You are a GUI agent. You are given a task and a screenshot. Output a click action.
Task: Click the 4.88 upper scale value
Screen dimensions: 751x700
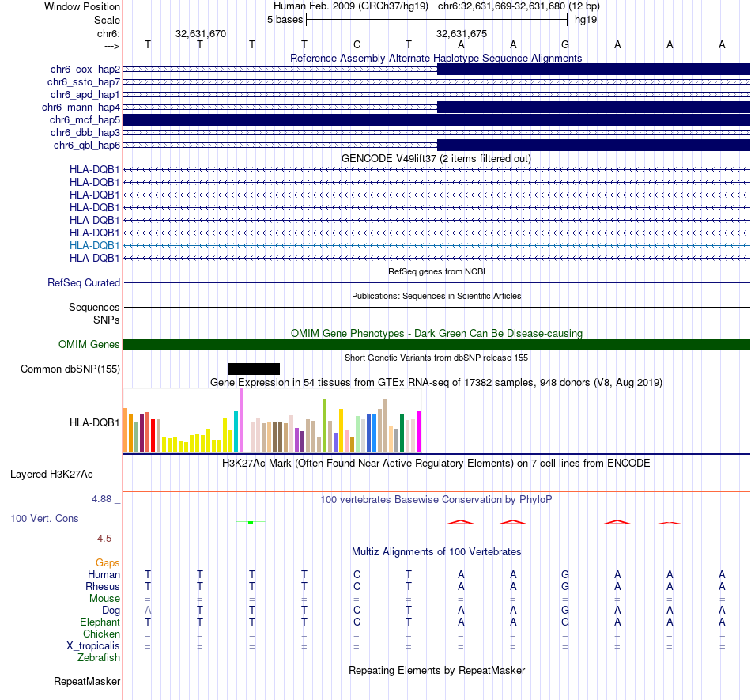pyautogui.click(x=101, y=499)
